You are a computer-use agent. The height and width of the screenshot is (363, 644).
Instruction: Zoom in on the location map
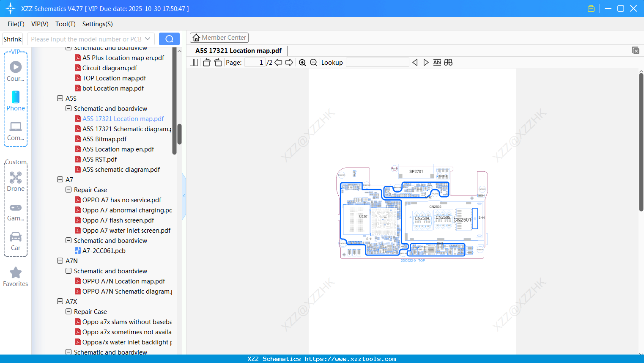tap(302, 62)
